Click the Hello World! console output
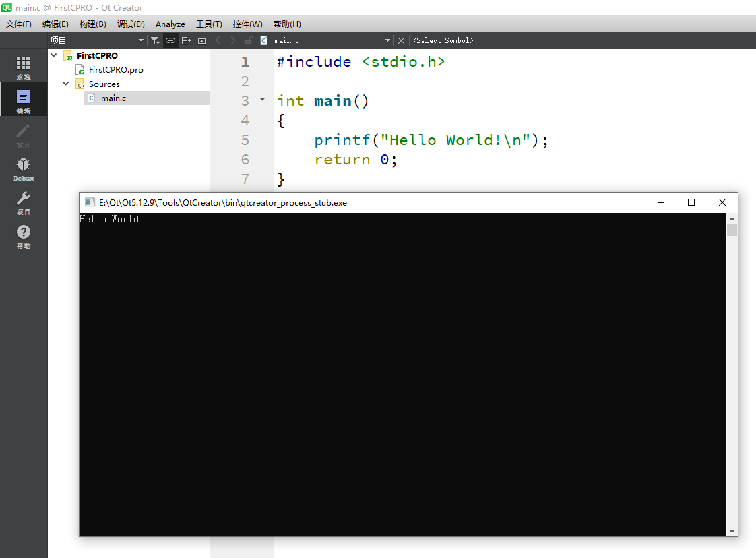Image resolution: width=756 pixels, height=558 pixels. click(x=111, y=219)
